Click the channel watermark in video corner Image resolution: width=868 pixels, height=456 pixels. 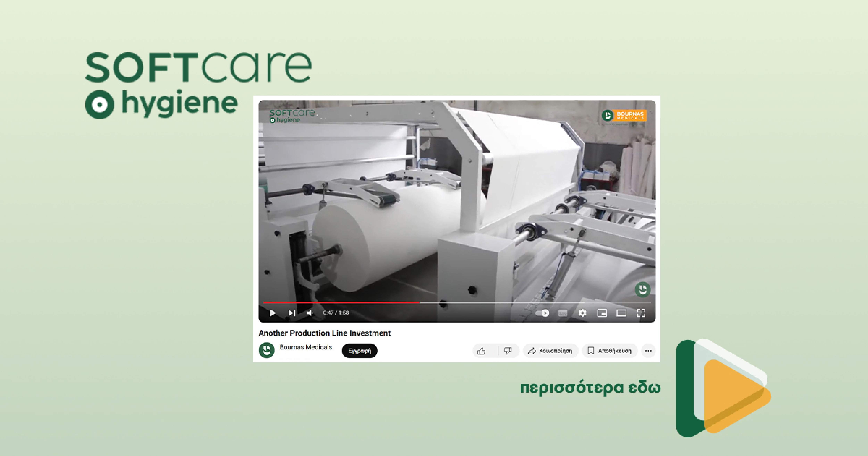[642, 290]
